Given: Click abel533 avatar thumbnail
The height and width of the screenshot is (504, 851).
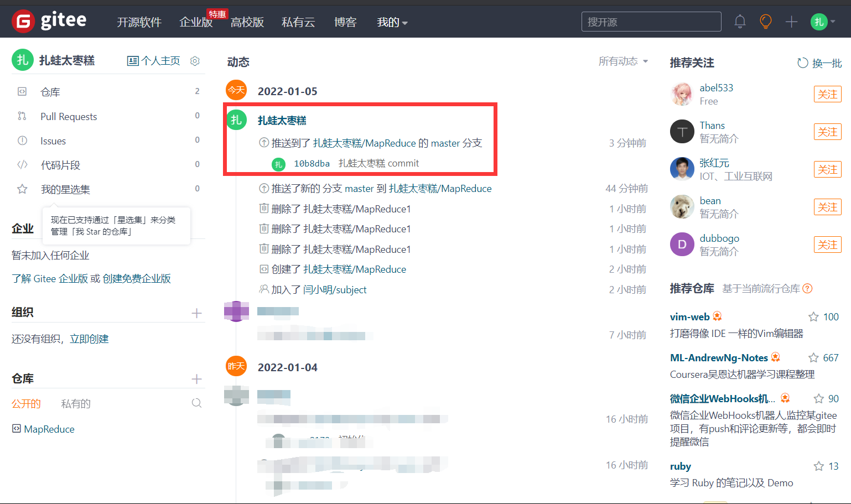Looking at the screenshot, I should pyautogui.click(x=682, y=94).
